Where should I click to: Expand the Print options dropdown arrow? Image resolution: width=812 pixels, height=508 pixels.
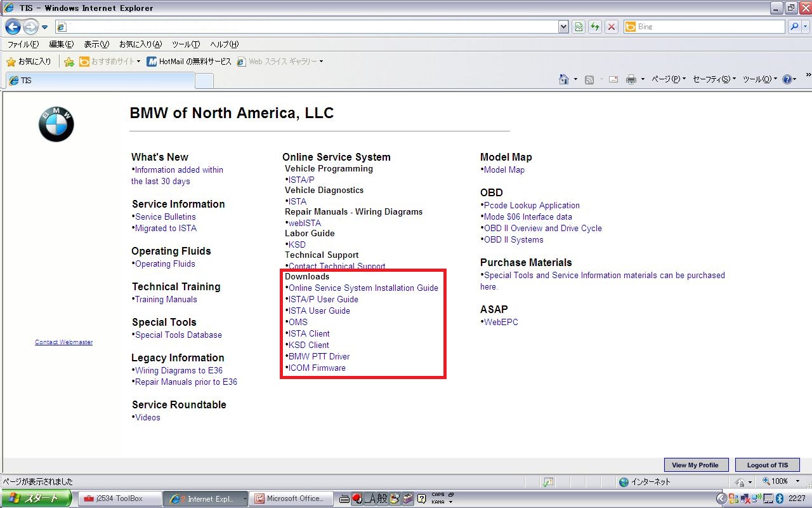click(x=643, y=79)
